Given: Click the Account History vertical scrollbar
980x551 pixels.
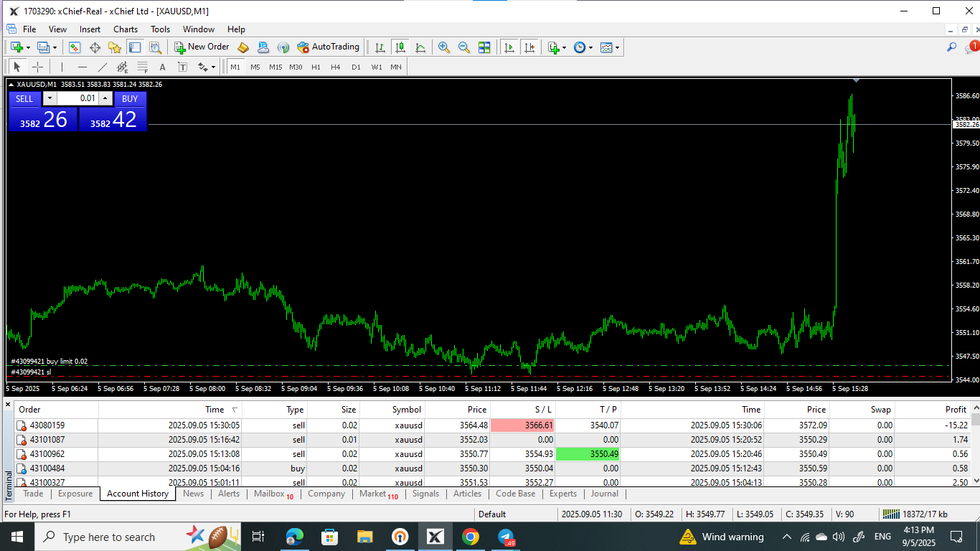Looking at the screenshot, I should [x=975, y=445].
